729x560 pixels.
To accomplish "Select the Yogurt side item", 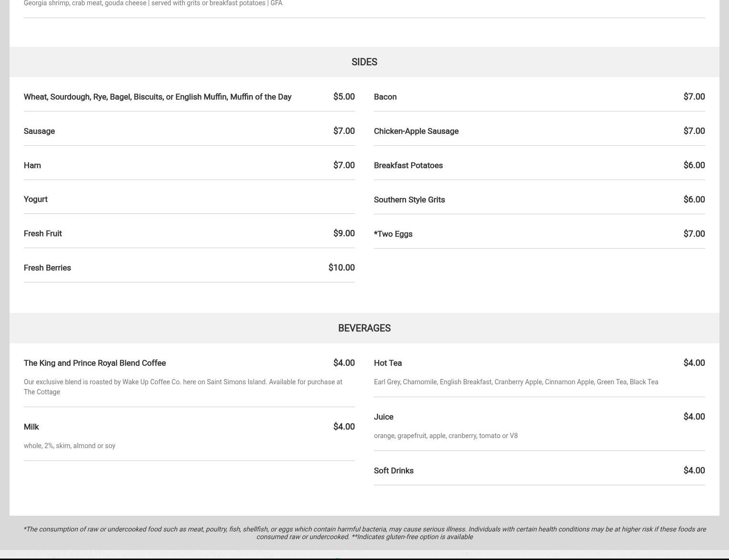I will [x=36, y=199].
